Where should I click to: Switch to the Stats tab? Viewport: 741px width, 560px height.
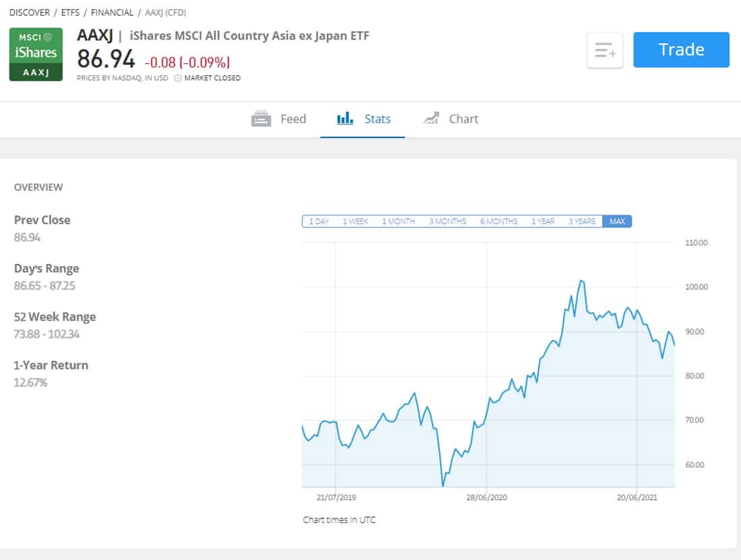(x=363, y=119)
